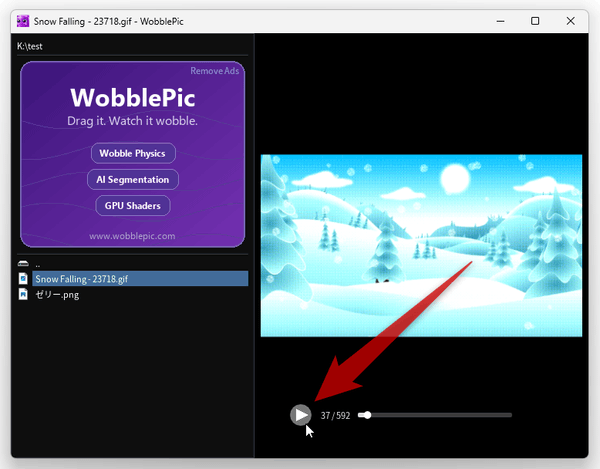The image size is (600, 469).
Task: Go to parent folder entry ".."
Action: click(x=38, y=264)
